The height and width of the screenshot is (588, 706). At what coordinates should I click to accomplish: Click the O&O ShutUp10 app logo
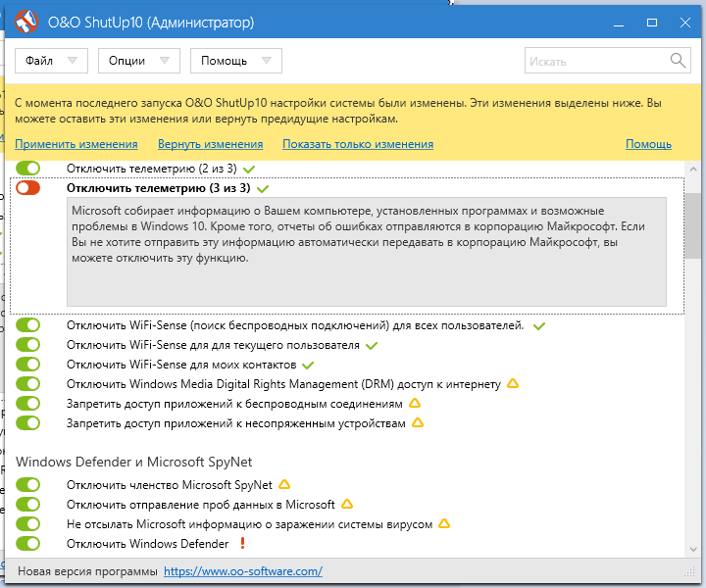(26, 22)
